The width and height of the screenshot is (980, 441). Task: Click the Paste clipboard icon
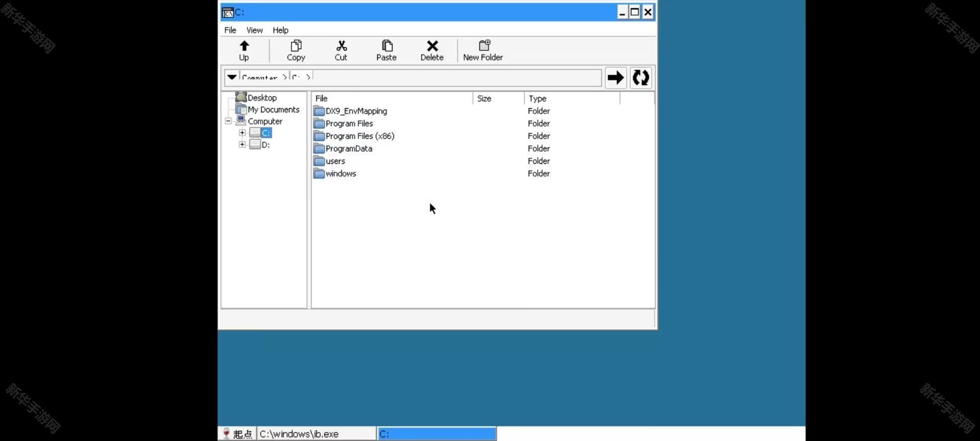[x=386, y=46]
